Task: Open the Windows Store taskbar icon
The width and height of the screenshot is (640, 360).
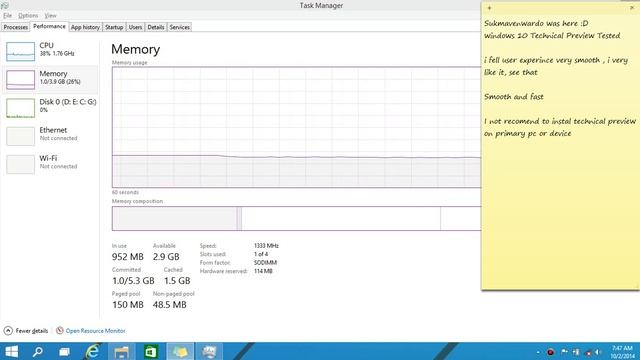Action: click(x=151, y=351)
